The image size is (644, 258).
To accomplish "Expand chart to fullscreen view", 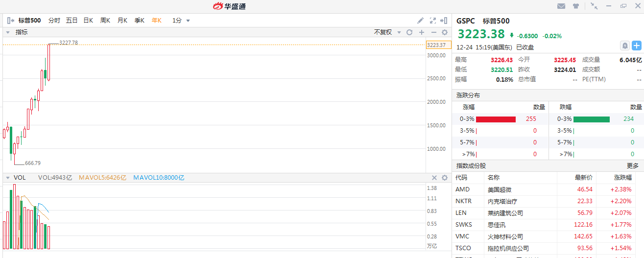I will point(432,21).
